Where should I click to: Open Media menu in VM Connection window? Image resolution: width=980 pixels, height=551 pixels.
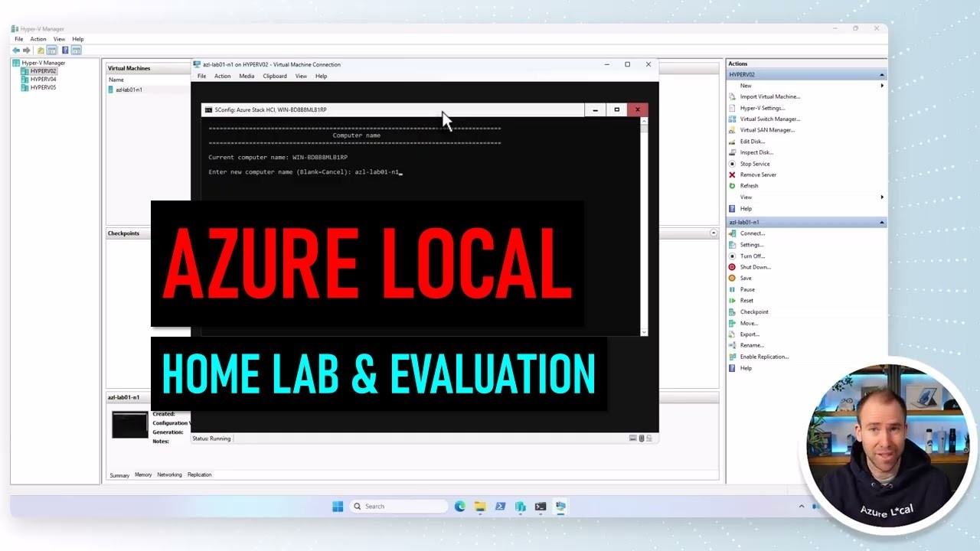247,76
